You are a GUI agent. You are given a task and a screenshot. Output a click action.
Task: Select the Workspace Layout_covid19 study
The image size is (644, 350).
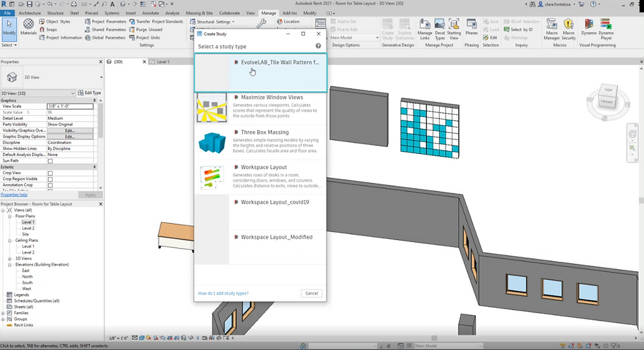(260, 213)
